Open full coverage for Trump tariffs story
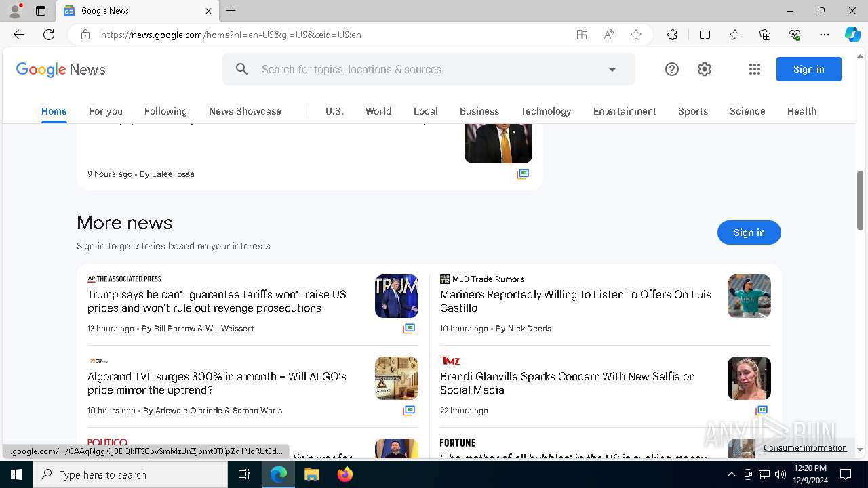The width and height of the screenshot is (868, 488). (x=409, y=329)
